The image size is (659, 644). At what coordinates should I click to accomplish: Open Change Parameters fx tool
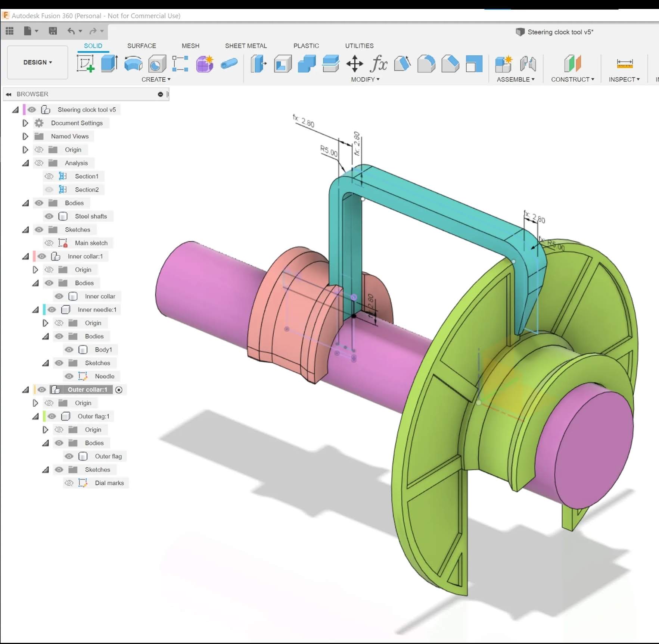379,63
